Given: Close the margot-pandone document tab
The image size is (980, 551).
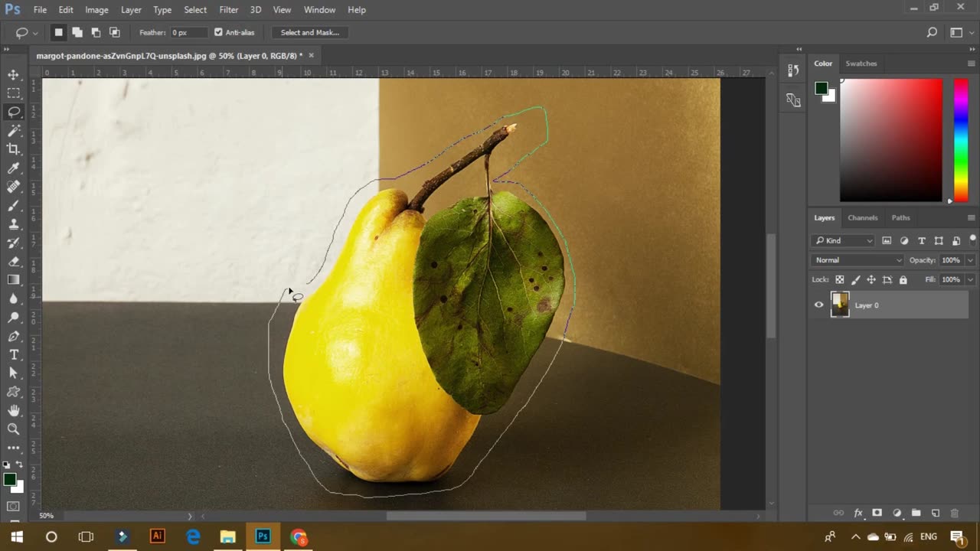Looking at the screenshot, I should click(x=311, y=55).
